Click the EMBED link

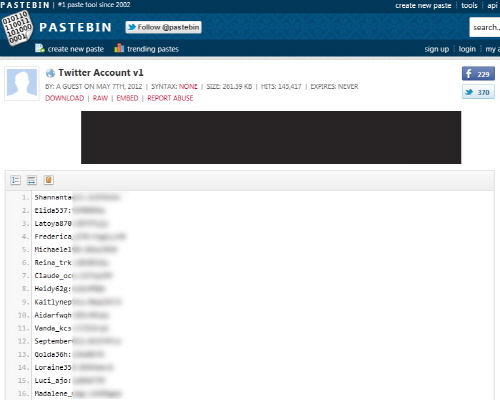click(127, 98)
